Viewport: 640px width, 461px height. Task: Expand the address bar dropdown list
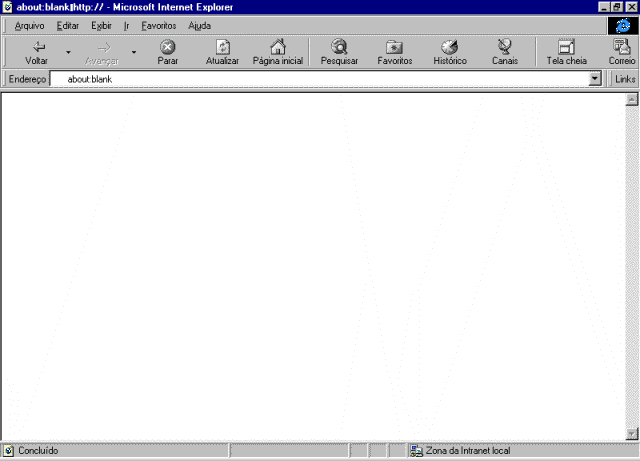595,78
